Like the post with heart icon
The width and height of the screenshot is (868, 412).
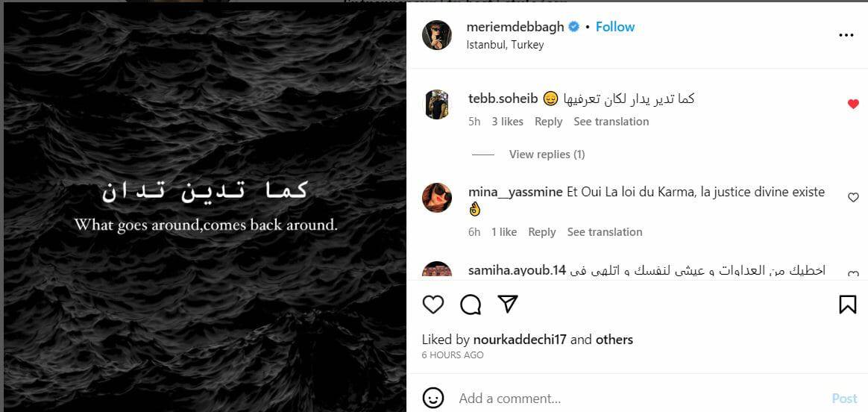tap(433, 305)
